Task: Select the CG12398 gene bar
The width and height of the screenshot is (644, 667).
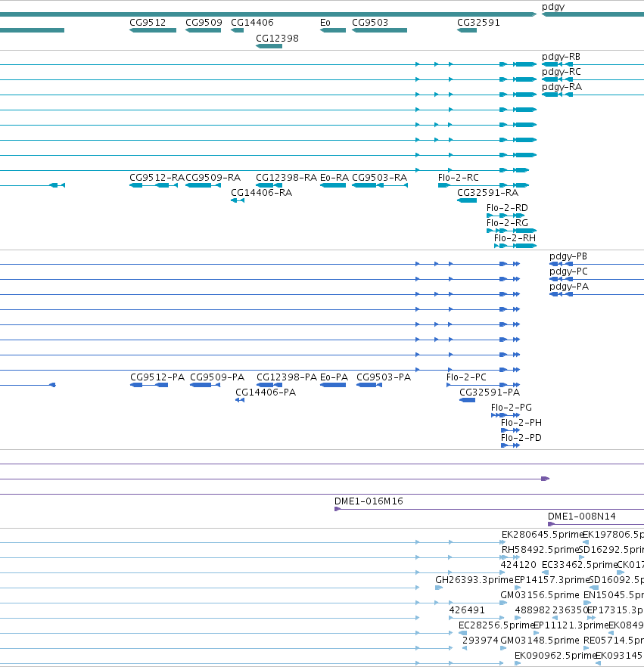Action: (x=269, y=46)
